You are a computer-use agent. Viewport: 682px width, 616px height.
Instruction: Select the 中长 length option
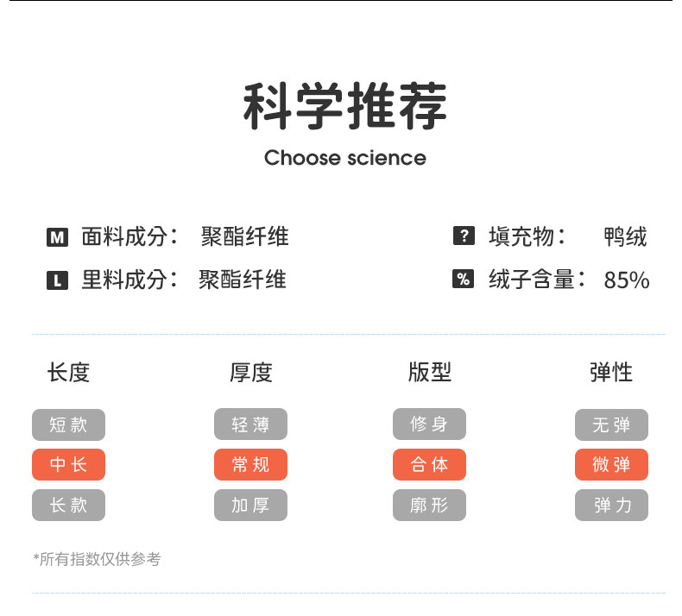pyautogui.click(x=68, y=465)
